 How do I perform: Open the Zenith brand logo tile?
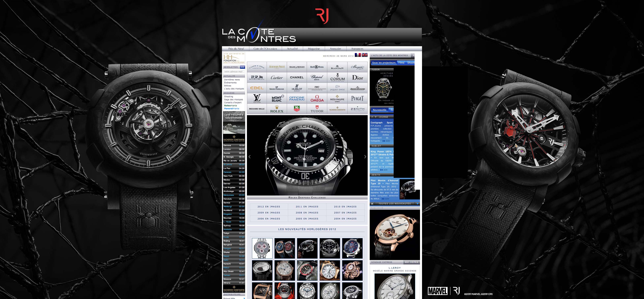coord(357,109)
